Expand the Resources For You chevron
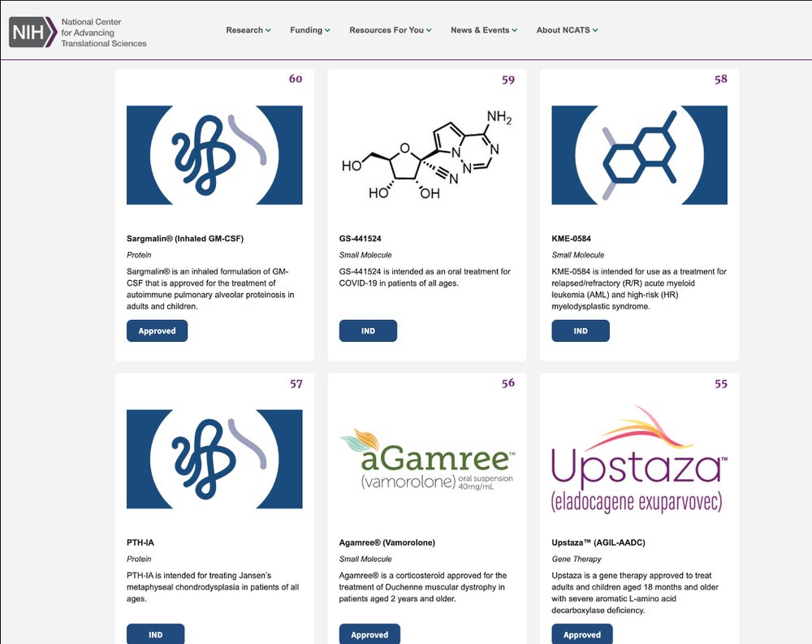812x644 pixels. coord(429,30)
